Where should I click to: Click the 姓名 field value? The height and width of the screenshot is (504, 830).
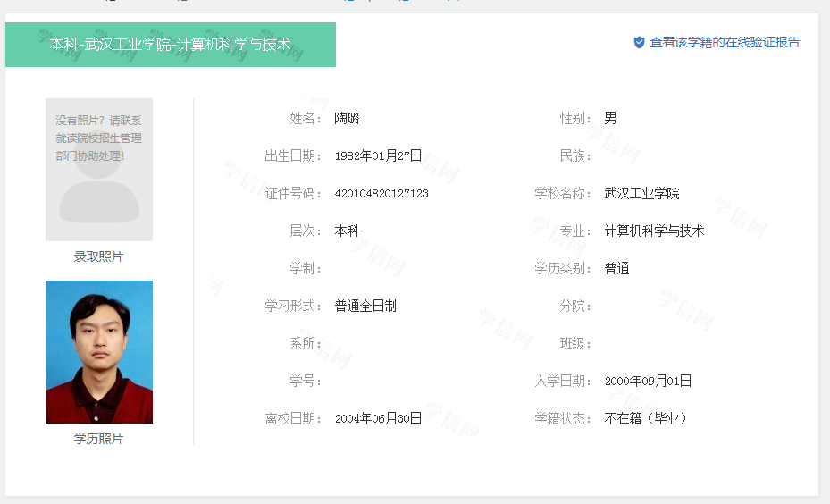[x=347, y=118]
